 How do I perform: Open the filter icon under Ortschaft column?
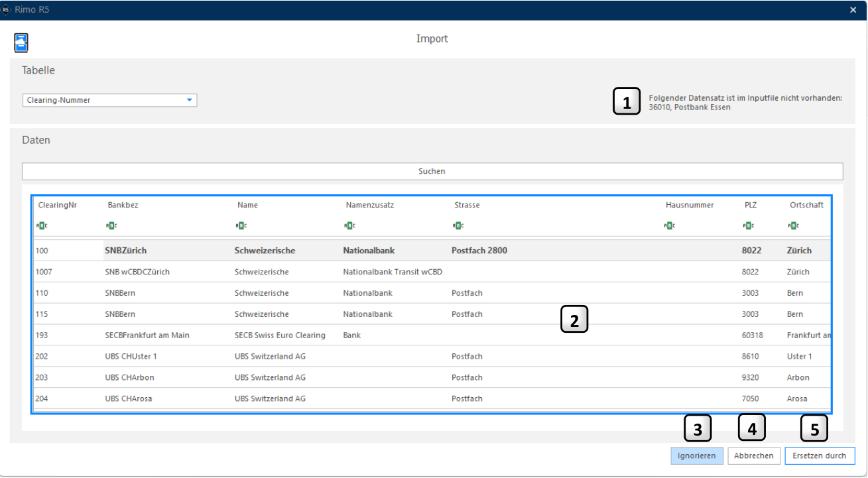pos(793,225)
